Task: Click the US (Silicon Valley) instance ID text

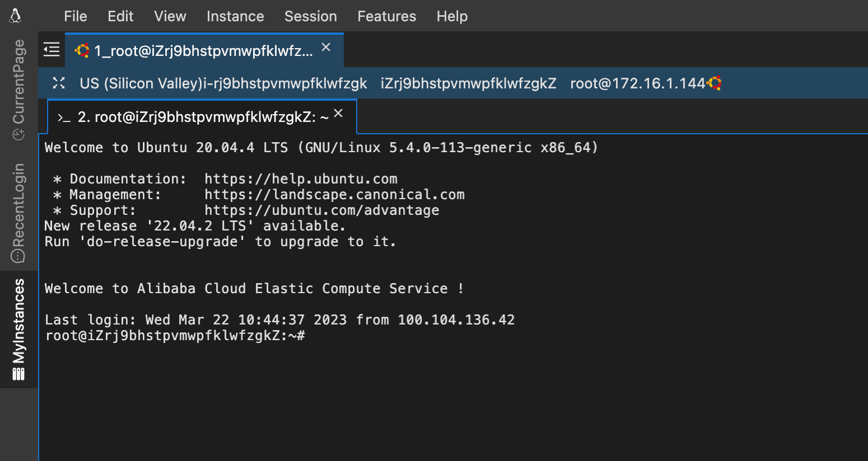Action: click(x=223, y=83)
